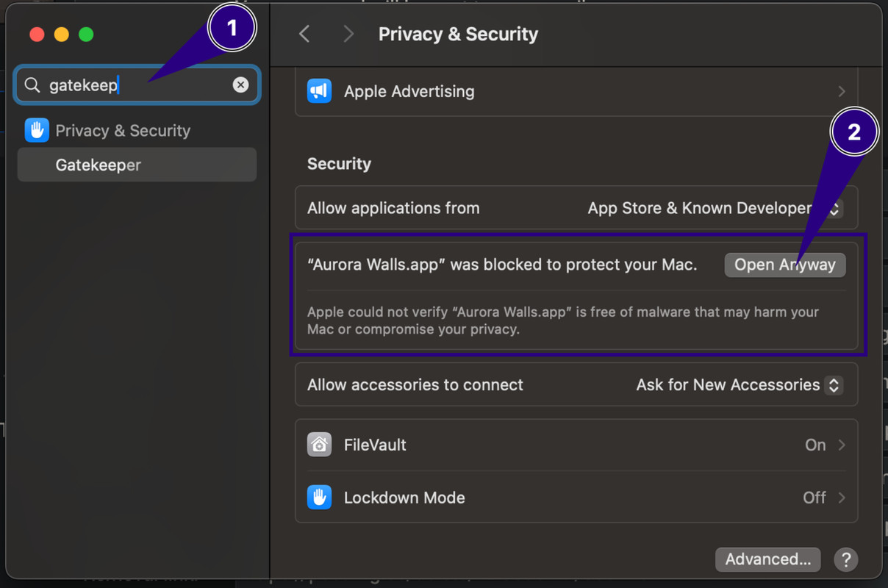Click the Open Anyway button
This screenshot has width=888, height=588.
784,265
